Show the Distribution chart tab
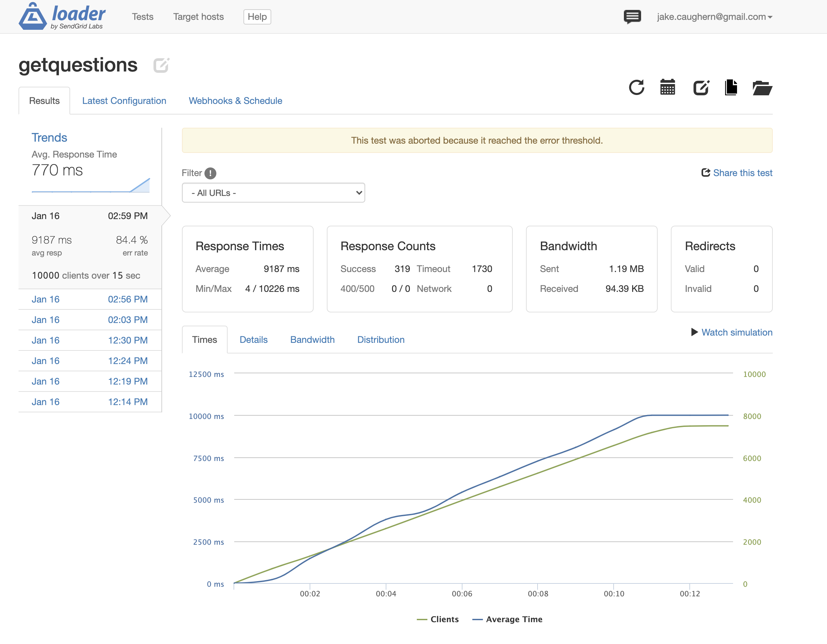This screenshot has width=827, height=644. pyautogui.click(x=381, y=340)
